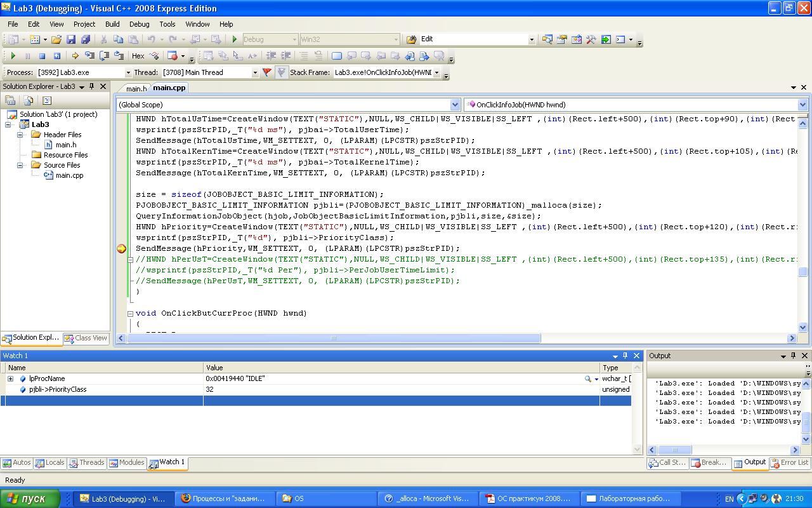Stop debugging with the Stop icon
812x508 pixels.
(42, 56)
